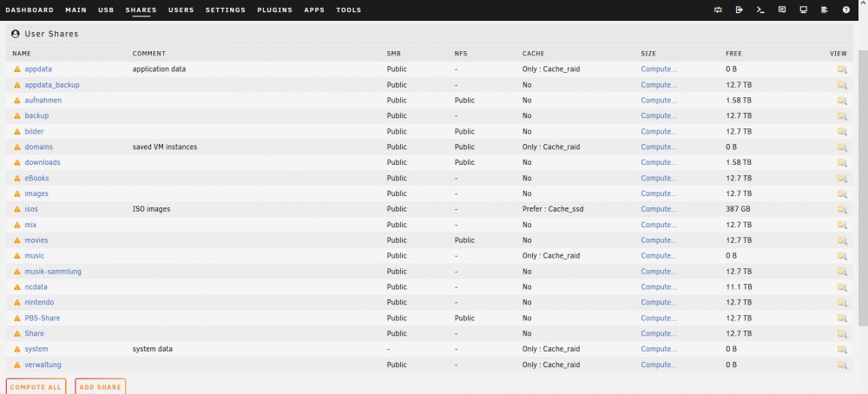The height and width of the screenshot is (394, 868).
Task: Open the Plugins menu tab
Action: coord(274,10)
